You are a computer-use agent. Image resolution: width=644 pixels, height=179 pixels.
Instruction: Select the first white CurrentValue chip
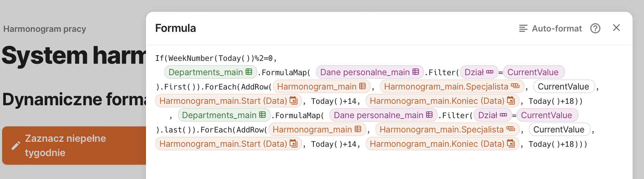[x=563, y=87]
